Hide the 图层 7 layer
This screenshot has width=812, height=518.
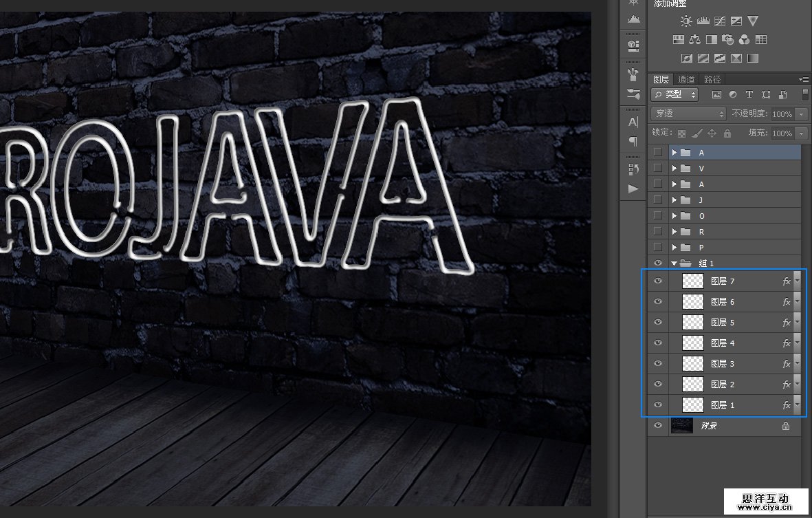[658, 281]
